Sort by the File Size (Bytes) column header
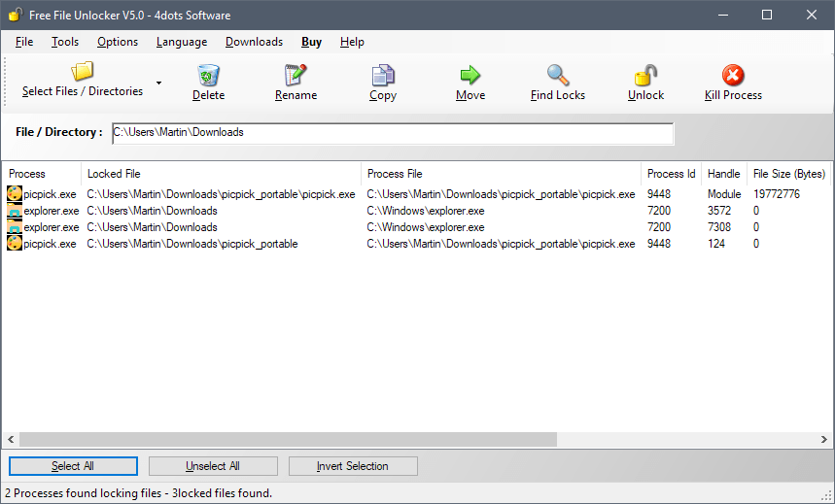This screenshot has height=504, width=835. [789, 174]
